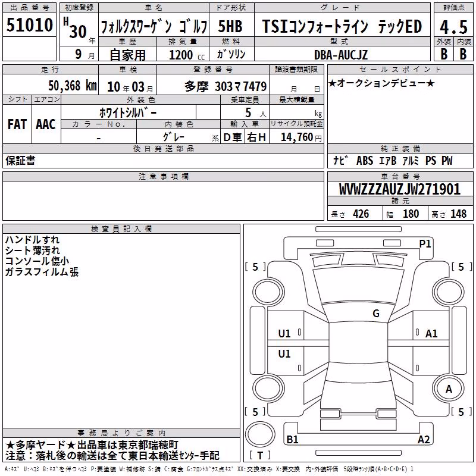Select inspection date 10年03月
This screenshot has height=476, width=476.
pyautogui.click(x=130, y=87)
